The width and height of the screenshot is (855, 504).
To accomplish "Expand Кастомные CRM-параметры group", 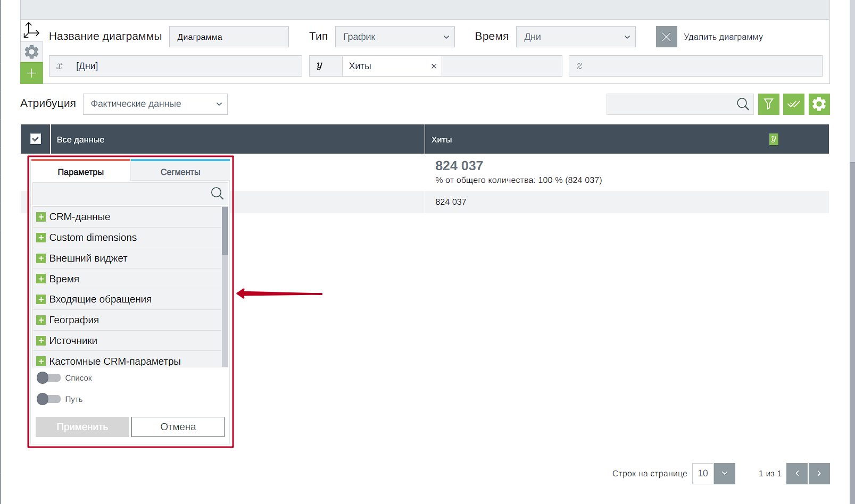I will pos(41,362).
